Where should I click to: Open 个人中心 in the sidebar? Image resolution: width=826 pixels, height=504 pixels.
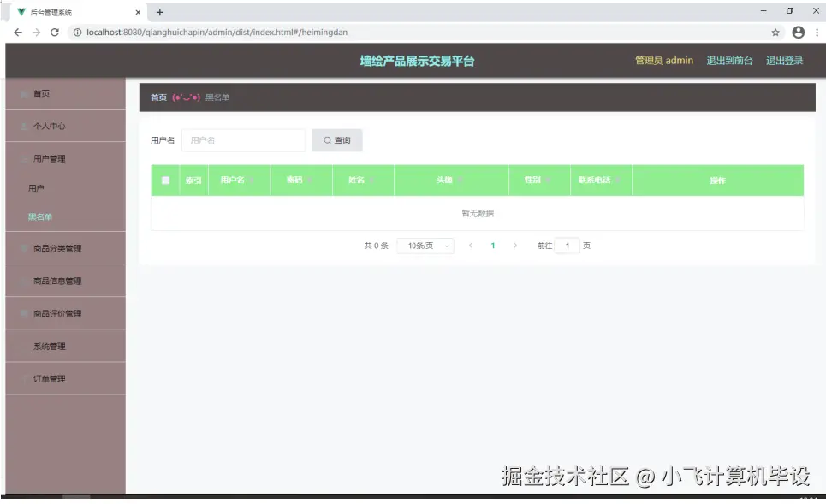(x=65, y=126)
